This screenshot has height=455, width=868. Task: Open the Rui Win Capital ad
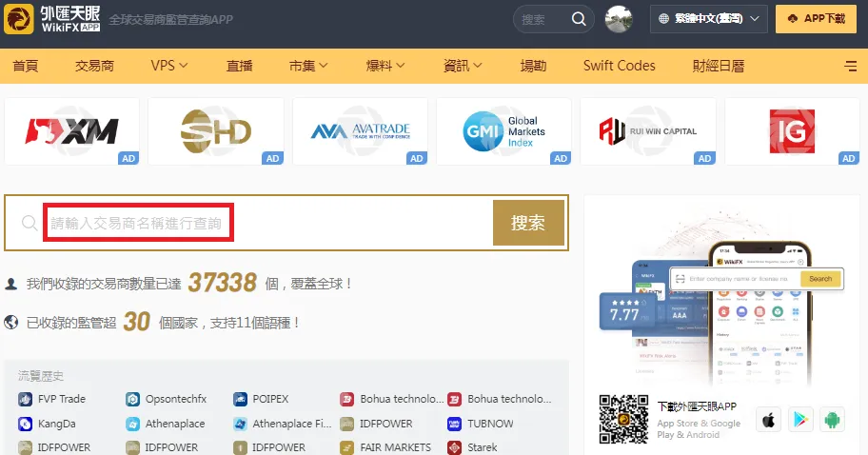click(x=648, y=131)
